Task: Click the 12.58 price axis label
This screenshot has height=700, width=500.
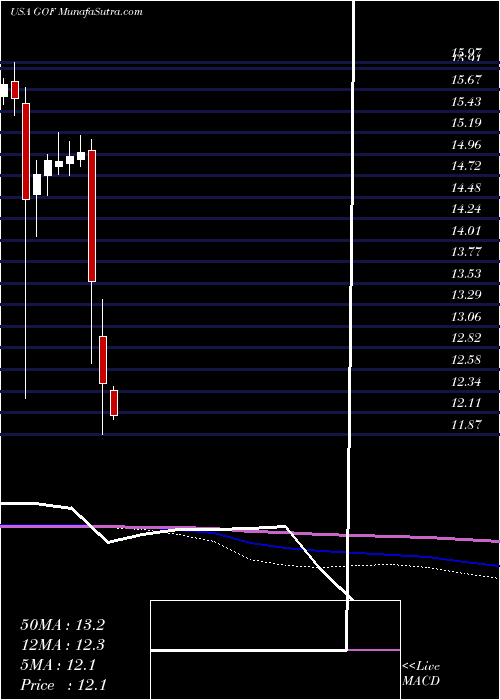Action: (467, 359)
